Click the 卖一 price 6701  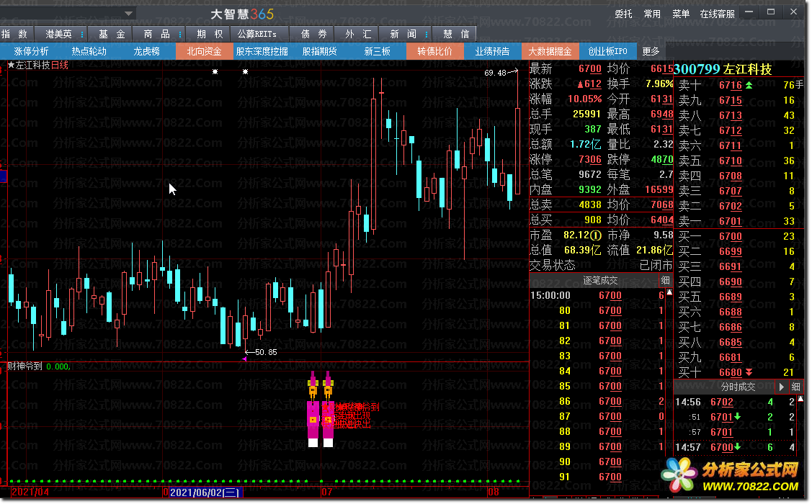(730, 221)
